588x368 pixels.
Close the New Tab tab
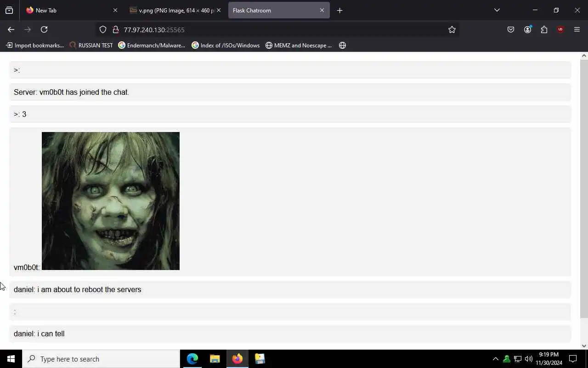click(115, 10)
